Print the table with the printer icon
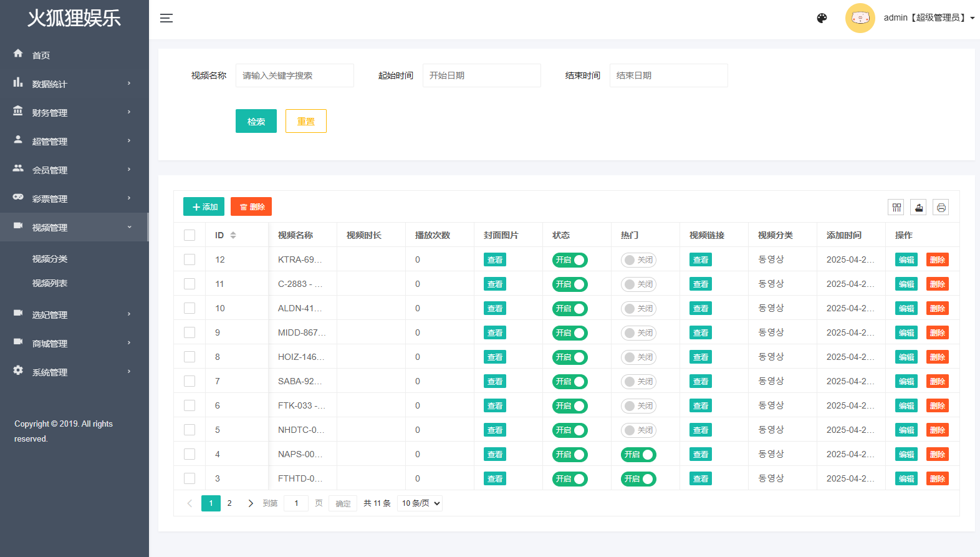 941,207
